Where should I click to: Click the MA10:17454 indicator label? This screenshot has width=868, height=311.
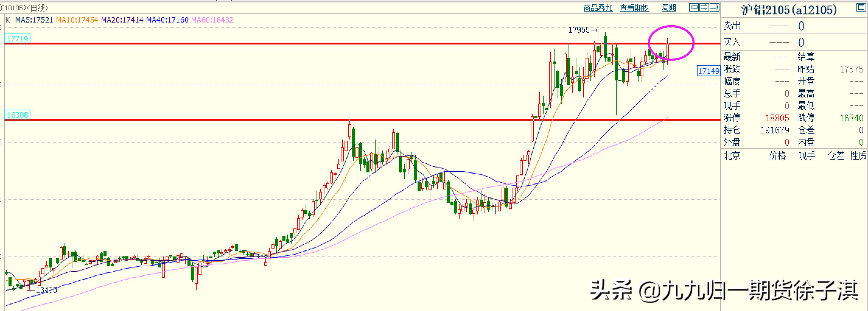[x=77, y=20]
